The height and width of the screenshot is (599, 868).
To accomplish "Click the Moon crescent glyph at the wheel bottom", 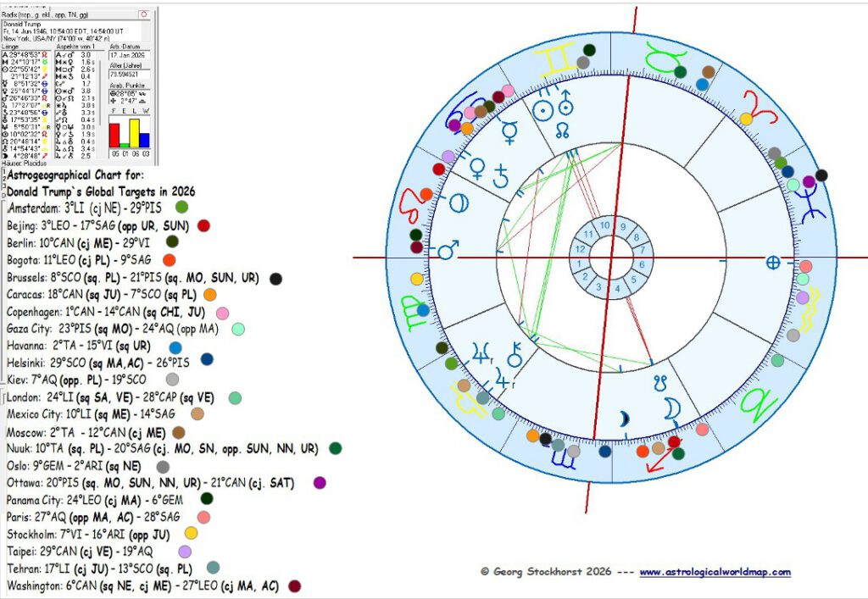I will (672, 408).
